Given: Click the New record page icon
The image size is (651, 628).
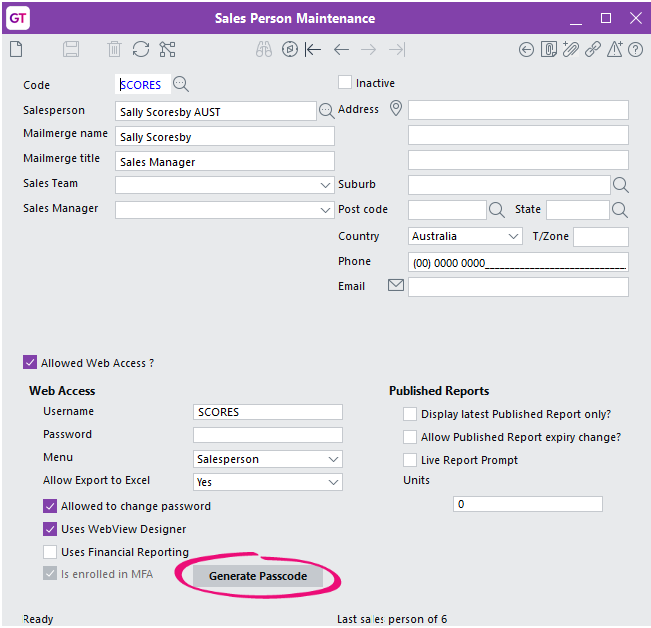Looking at the screenshot, I should click(x=16, y=49).
